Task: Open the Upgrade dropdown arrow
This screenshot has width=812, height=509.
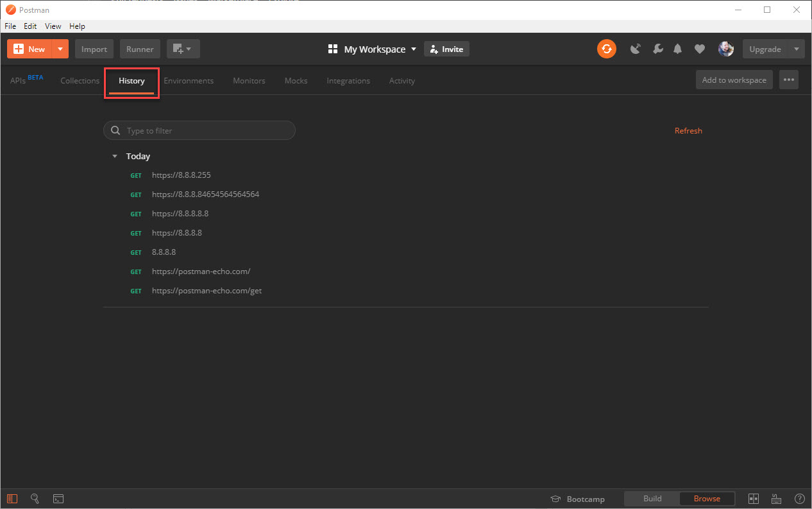Action: click(797, 49)
